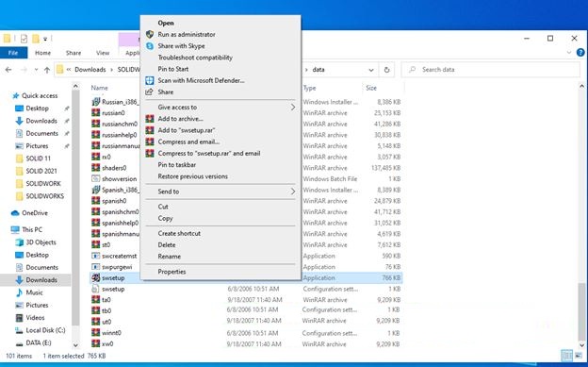Screen dimensions: 588x367
Task: Click the swsetup application file icon
Action: point(95,277)
